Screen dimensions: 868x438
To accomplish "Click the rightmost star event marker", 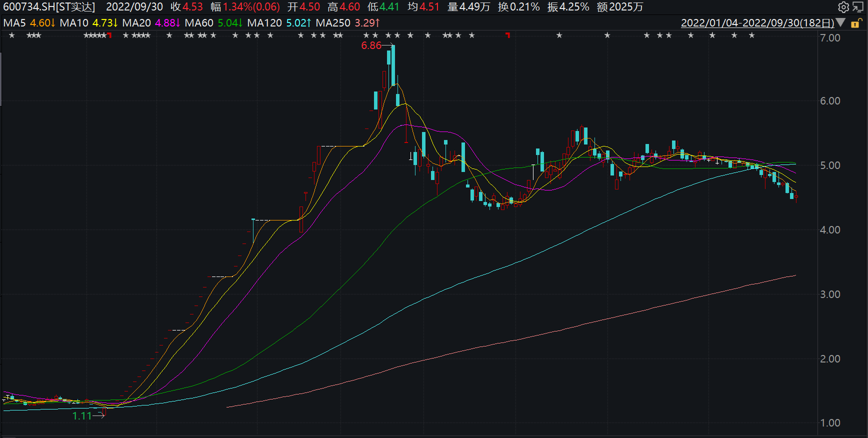I will pos(751,35).
